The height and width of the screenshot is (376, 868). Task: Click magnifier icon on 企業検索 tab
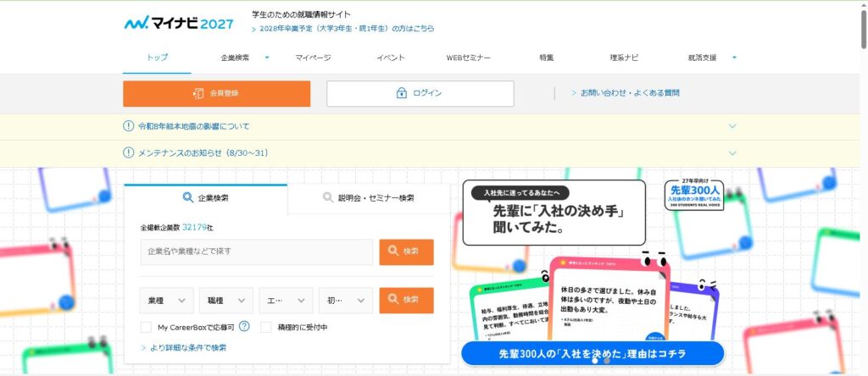point(188,197)
